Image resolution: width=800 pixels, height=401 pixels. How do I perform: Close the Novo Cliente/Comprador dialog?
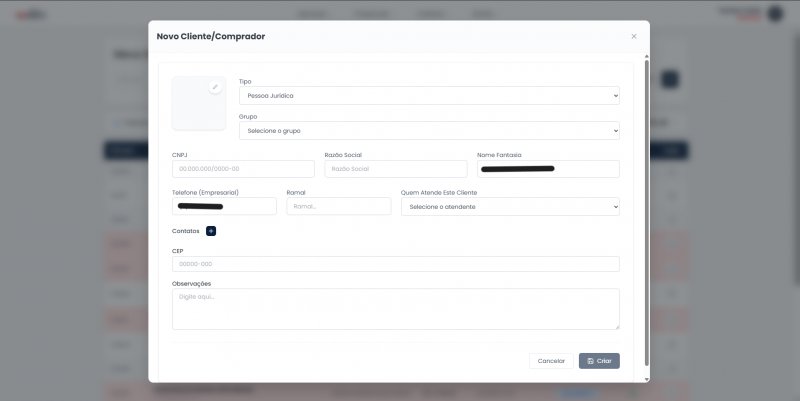(x=634, y=36)
